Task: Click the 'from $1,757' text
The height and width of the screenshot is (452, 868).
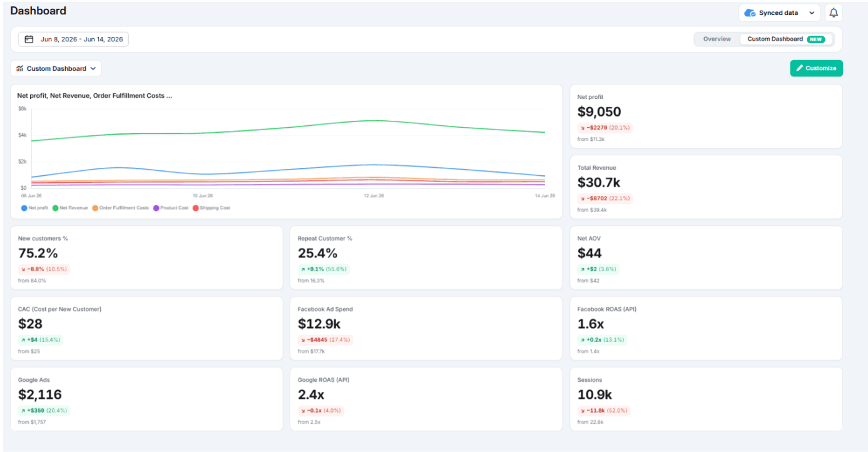Action: tap(32, 422)
